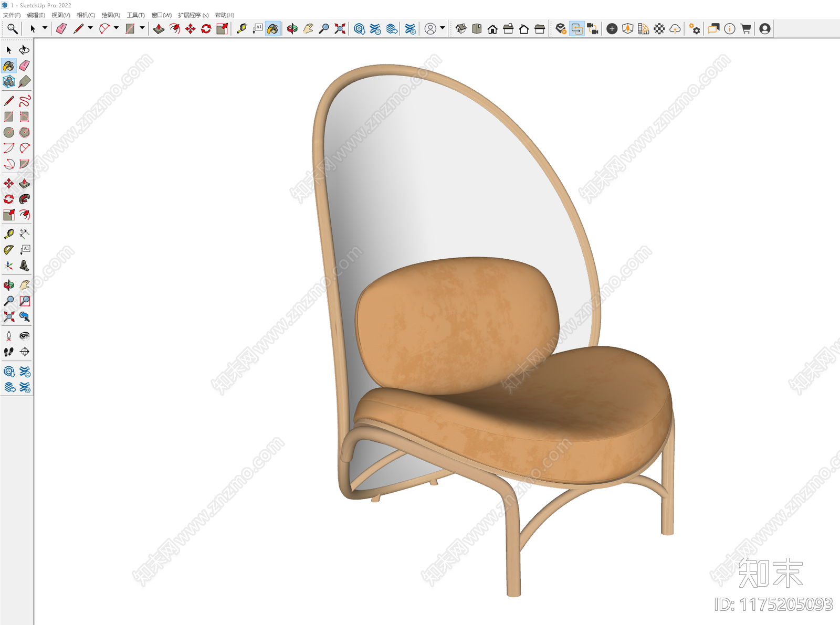Image resolution: width=840 pixels, height=625 pixels.
Task: Open the 工具(T) Tools menu
Action: (136, 15)
